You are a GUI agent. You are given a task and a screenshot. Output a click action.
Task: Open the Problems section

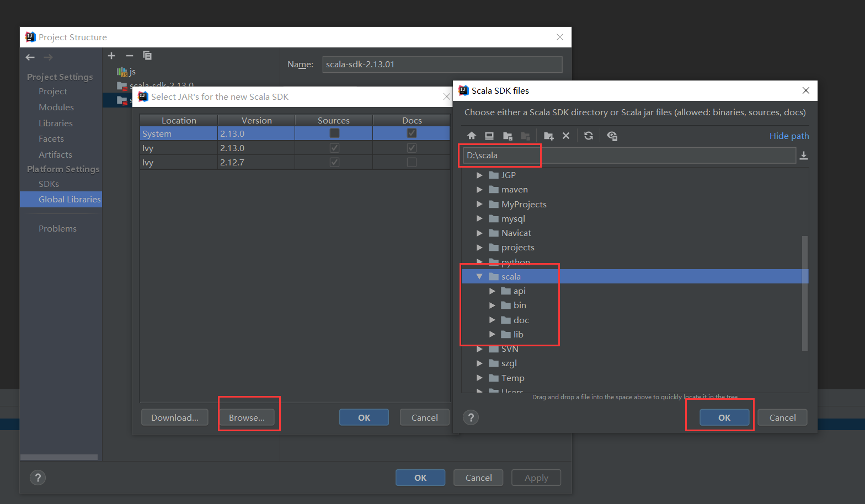click(x=57, y=229)
